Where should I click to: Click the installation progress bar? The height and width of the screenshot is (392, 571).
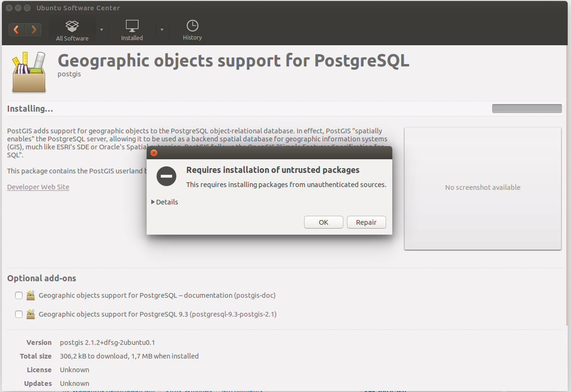tap(527, 109)
